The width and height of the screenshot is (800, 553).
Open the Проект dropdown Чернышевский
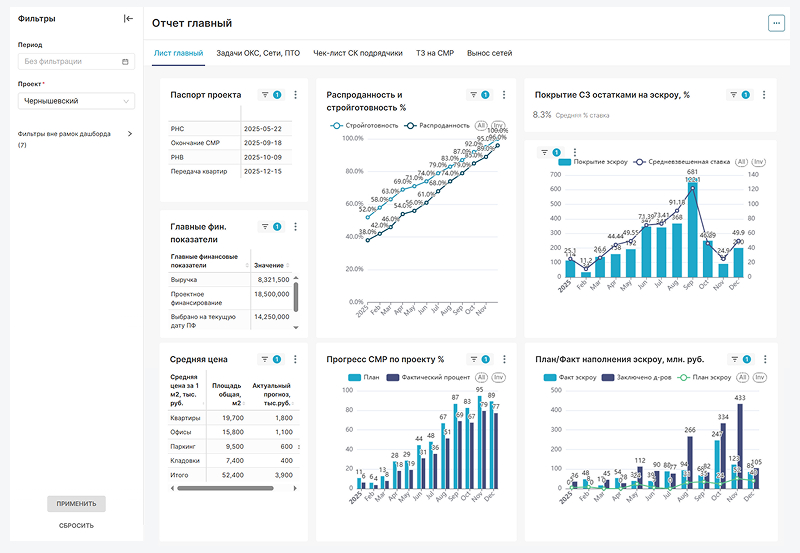[x=77, y=101]
